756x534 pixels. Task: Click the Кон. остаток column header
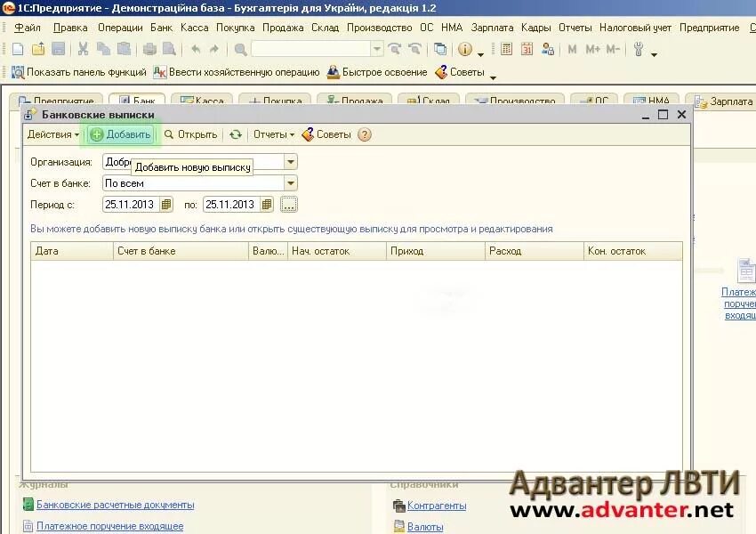pyautogui.click(x=632, y=251)
